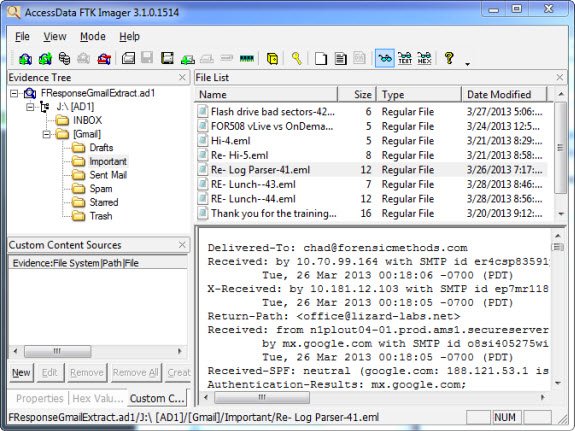Click file list scrollbar up arrow

(561, 94)
